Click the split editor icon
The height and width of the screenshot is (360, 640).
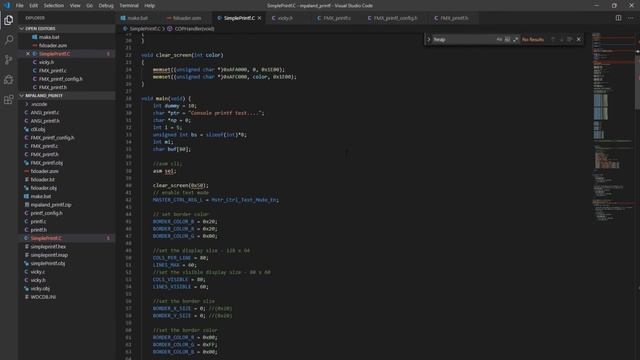pos(618,18)
